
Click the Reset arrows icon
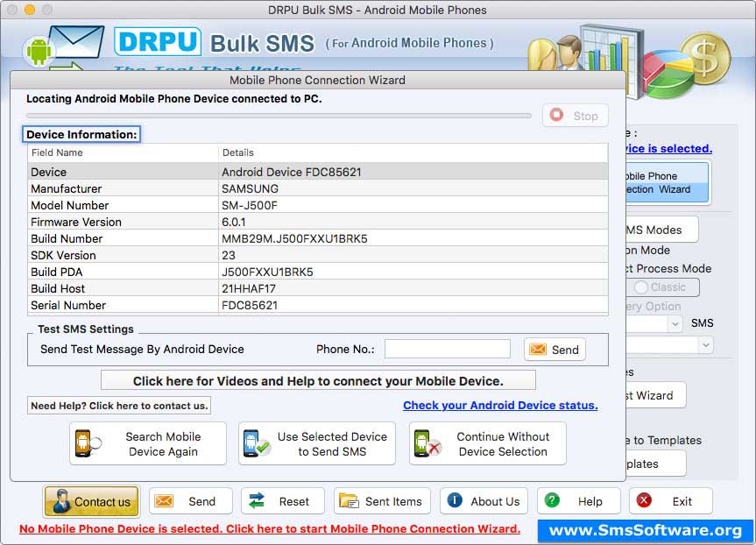(x=257, y=501)
